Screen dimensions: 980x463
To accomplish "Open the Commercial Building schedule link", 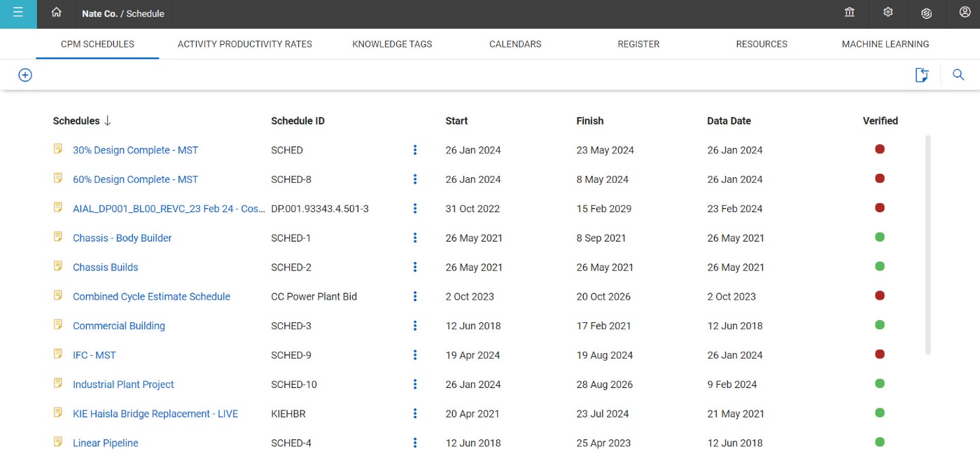I will (x=119, y=326).
